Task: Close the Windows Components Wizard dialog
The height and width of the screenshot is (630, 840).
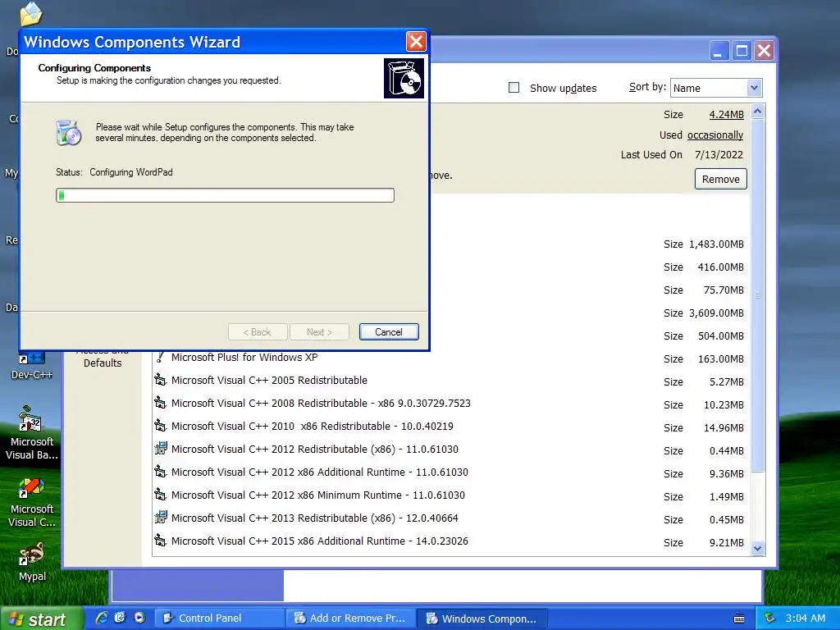Action: (x=416, y=41)
